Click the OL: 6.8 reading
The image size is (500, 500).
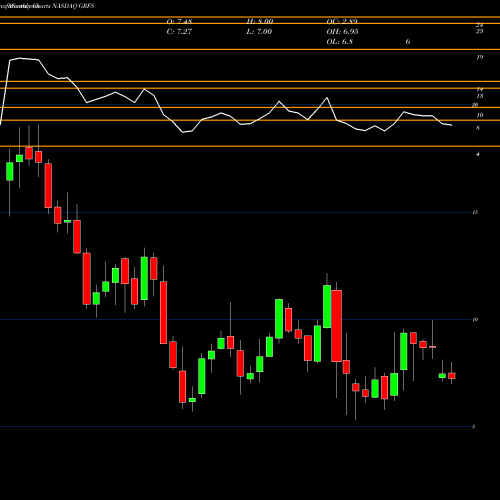click(340, 42)
